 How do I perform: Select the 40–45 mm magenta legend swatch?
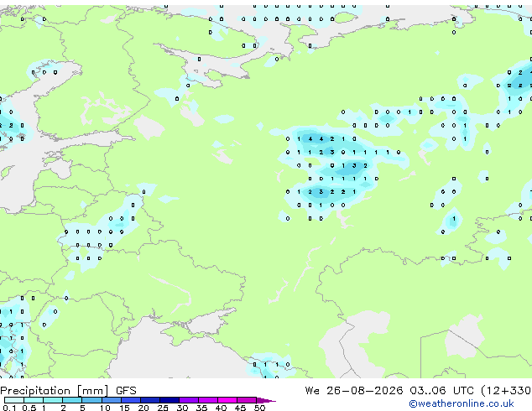(227, 400)
